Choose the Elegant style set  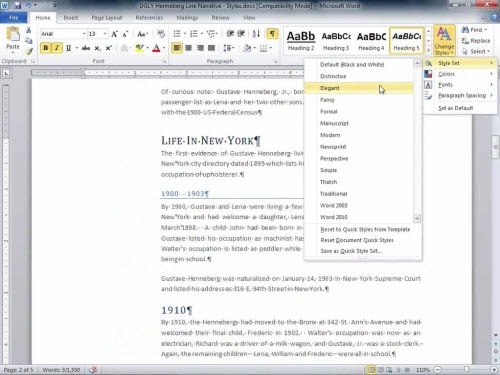[x=359, y=88]
